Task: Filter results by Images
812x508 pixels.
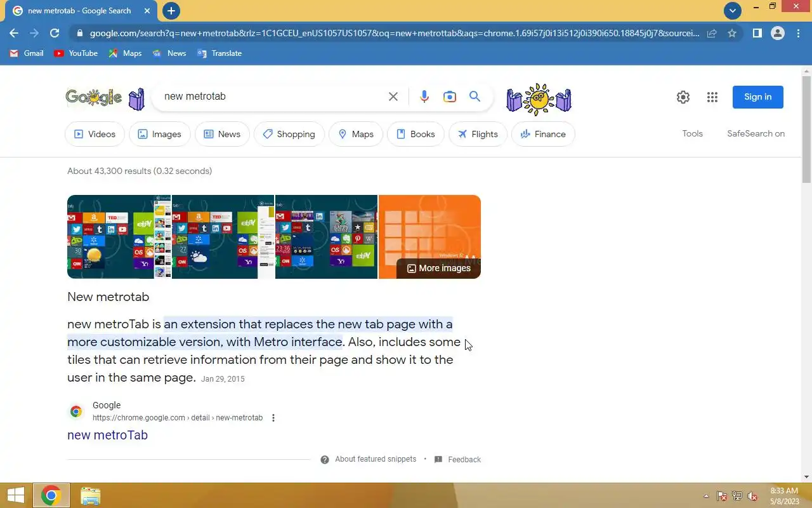Action: [160, 134]
